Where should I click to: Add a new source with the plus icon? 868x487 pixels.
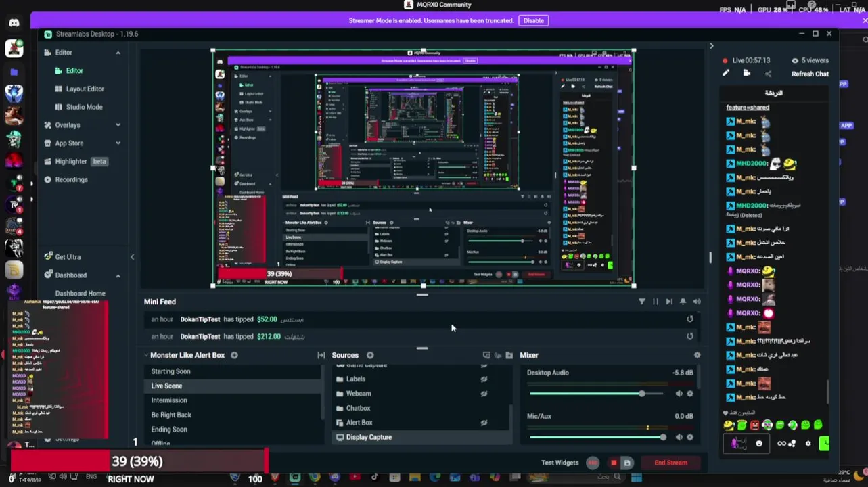click(370, 355)
